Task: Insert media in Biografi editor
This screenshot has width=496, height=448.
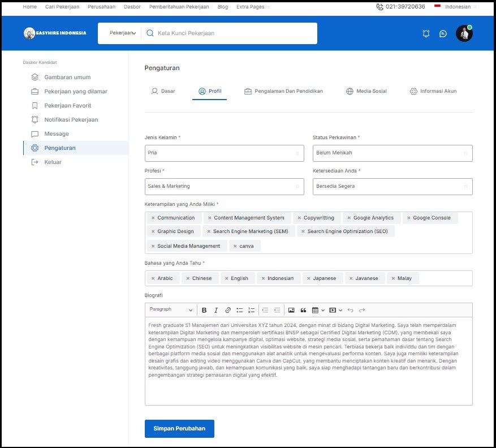Action: pos(333,310)
